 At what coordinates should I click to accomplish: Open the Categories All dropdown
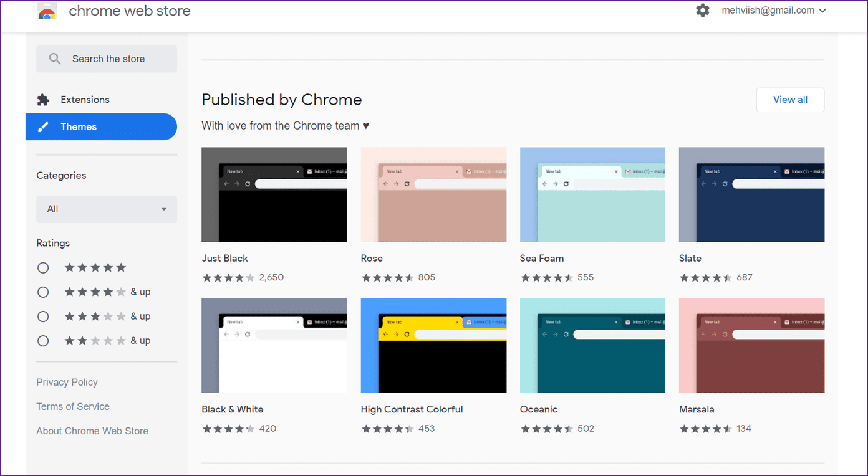pyautogui.click(x=107, y=209)
